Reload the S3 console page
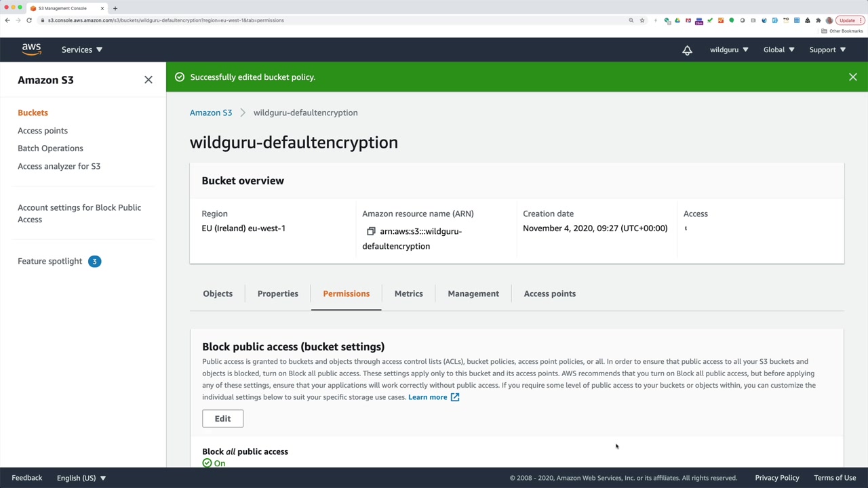This screenshot has height=488, width=868. [x=29, y=20]
